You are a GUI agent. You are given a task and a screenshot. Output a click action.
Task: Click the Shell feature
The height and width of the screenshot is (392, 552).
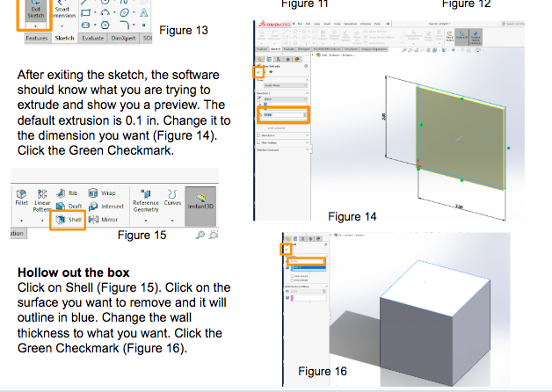pyautogui.click(x=69, y=220)
